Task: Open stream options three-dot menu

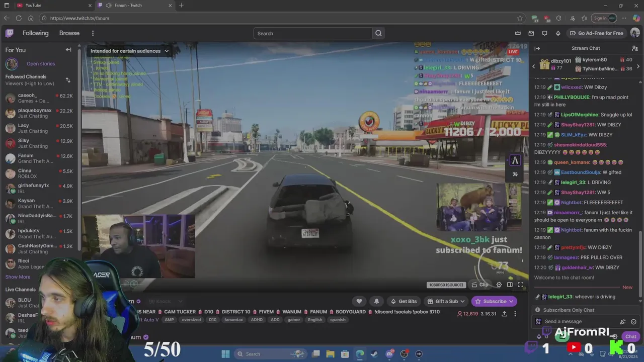Action: tap(516, 314)
